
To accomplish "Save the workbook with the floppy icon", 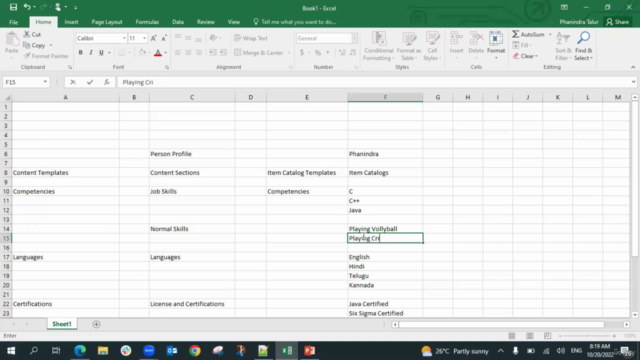I will tap(13, 7).
